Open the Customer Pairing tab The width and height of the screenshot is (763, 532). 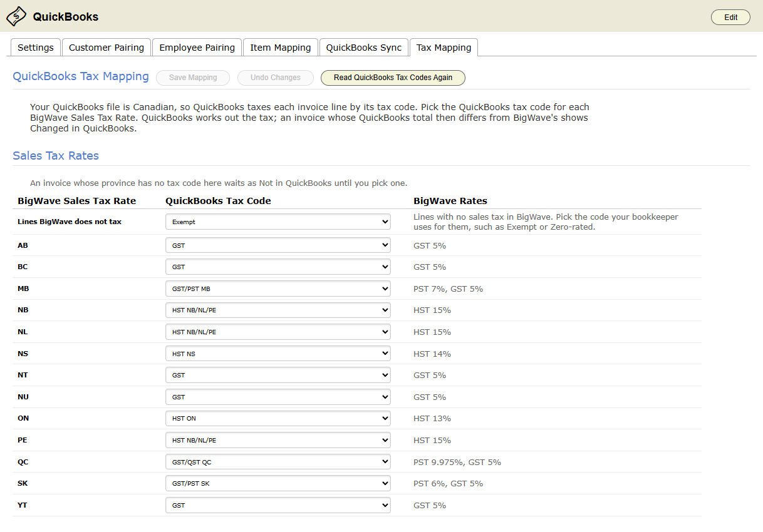tap(106, 48)
